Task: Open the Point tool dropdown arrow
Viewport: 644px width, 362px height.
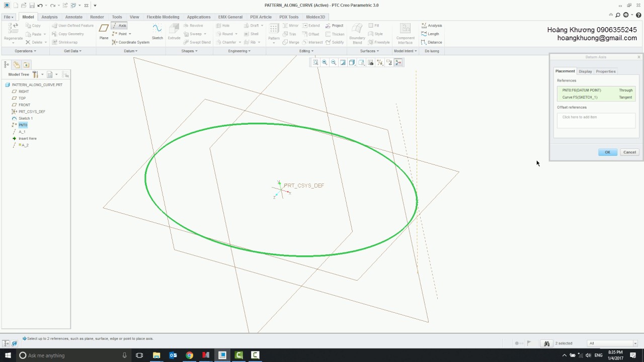Action: point(130,34)
